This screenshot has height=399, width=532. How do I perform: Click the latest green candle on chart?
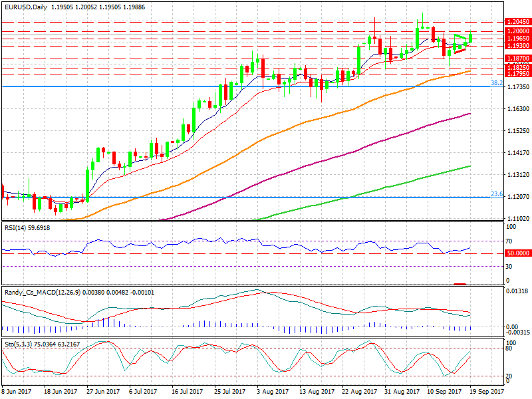coord(471,39)
